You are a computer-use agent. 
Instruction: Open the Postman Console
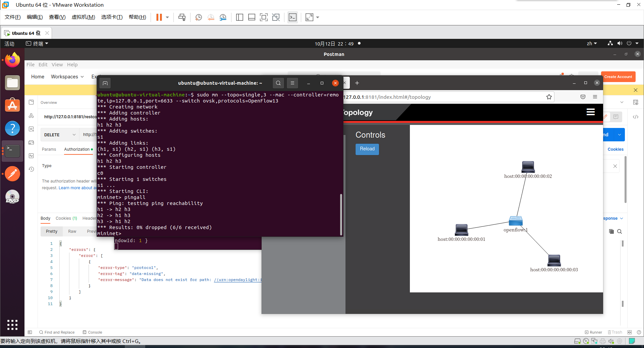93,332
